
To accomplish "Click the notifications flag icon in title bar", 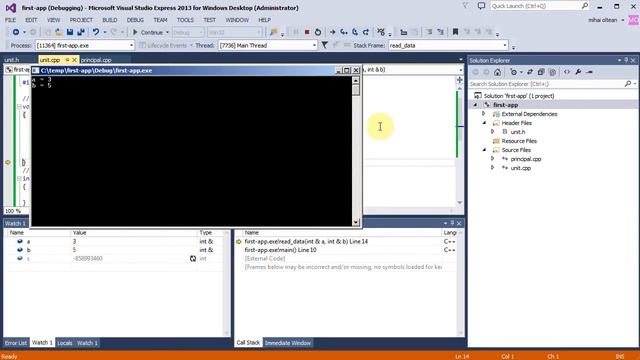I will 465,6.
